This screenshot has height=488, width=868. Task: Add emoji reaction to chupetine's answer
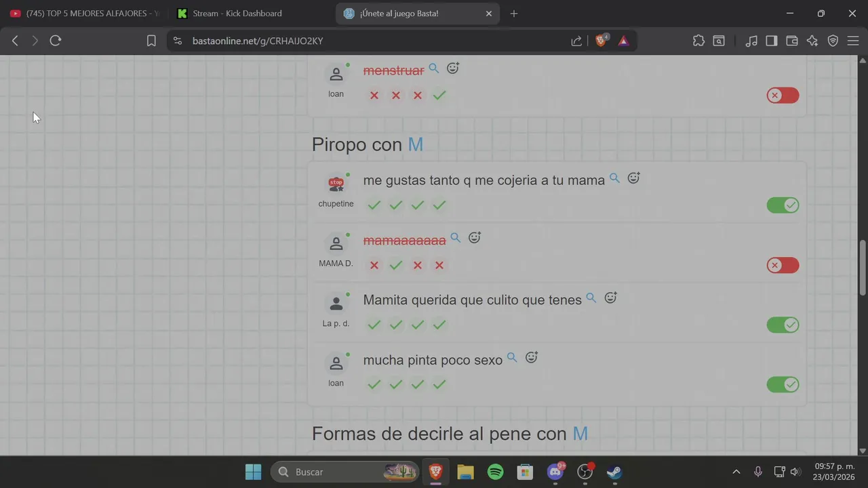click(633, 178)
